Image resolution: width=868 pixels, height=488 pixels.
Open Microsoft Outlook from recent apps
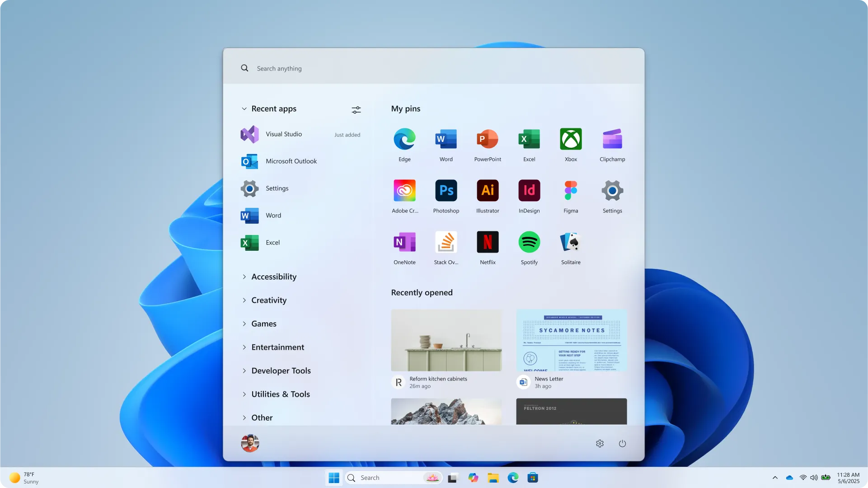point(291,161)
